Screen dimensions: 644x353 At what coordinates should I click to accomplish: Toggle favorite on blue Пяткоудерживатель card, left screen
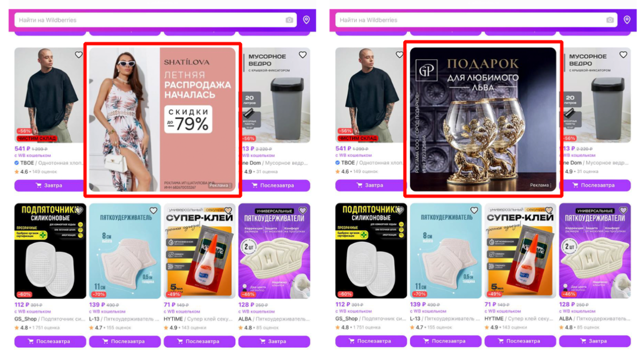[x=153, y=211]
